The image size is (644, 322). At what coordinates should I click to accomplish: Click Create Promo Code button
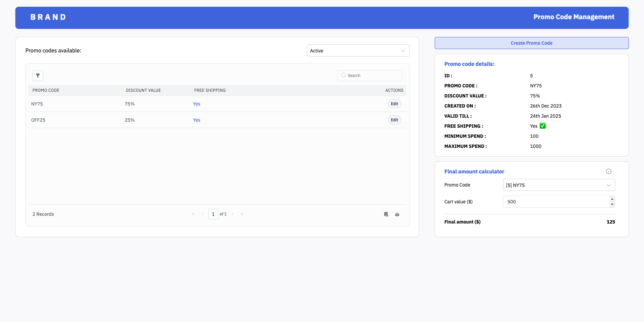(x=531, y=43)
